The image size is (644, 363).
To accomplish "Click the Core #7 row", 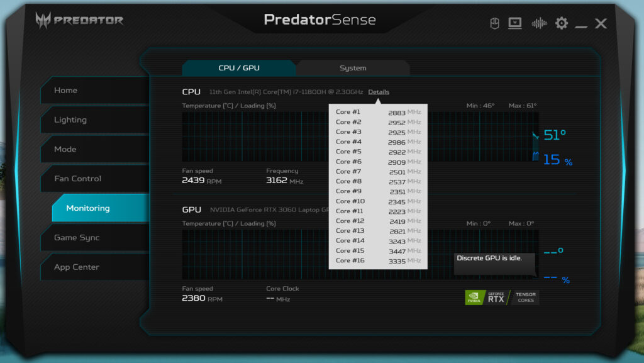I will (378, 172).
